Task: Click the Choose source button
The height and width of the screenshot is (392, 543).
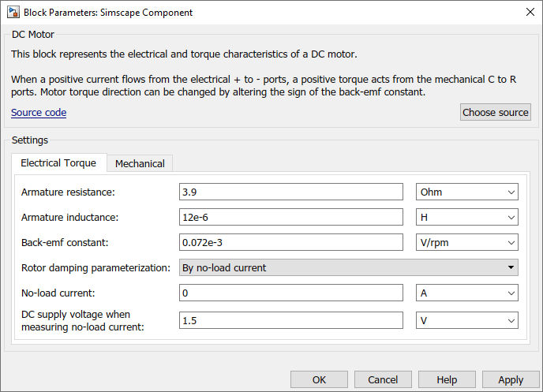Action: tap(495, 112)
